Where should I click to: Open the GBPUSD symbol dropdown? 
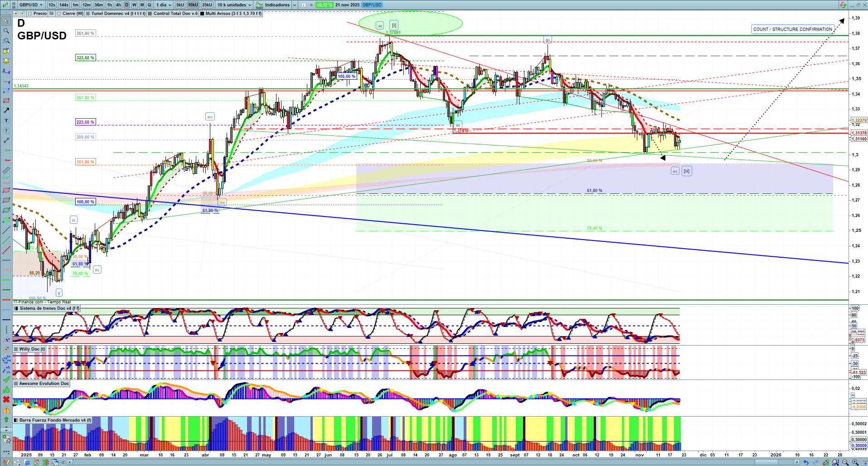(31, 5)
